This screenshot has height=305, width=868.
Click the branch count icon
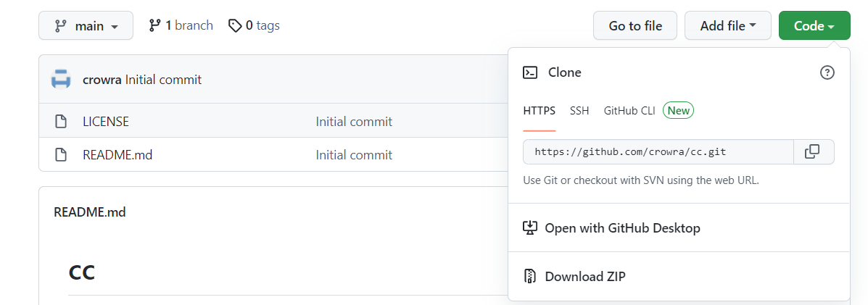pyautogui.click(x=154, y=26)
